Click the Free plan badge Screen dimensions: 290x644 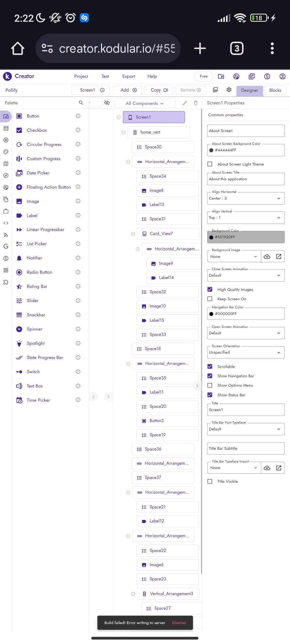tap(204, 76)
